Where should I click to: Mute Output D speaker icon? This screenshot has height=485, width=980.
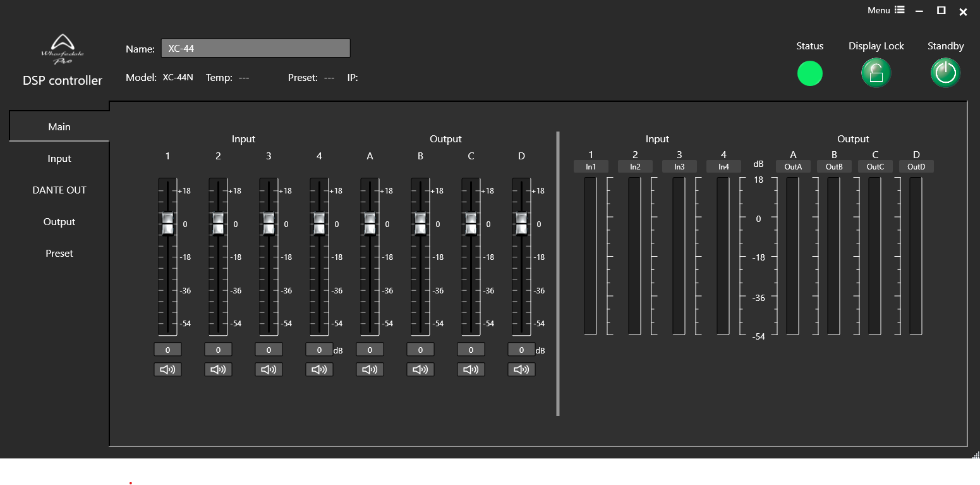pyautogui.click(x=521, y=370)
